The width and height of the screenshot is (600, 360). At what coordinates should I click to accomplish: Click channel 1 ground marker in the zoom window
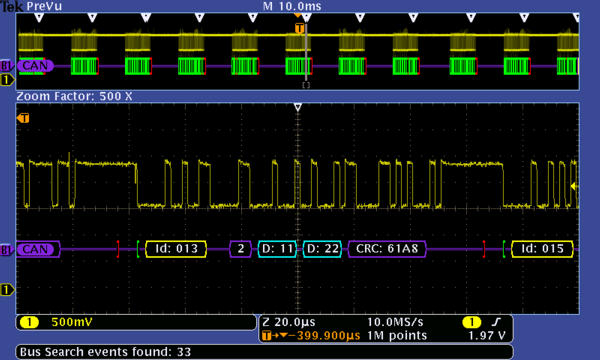click(x=7, y=290)
